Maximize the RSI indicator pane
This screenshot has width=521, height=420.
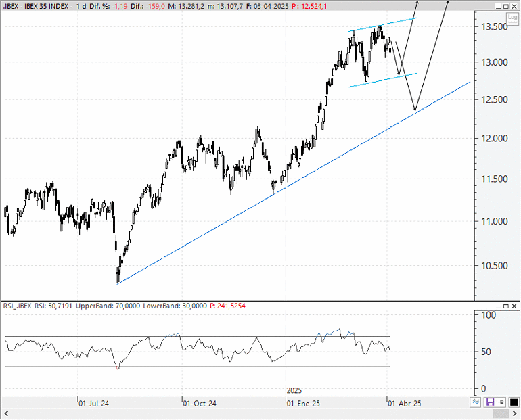click(x=506, y=306)
